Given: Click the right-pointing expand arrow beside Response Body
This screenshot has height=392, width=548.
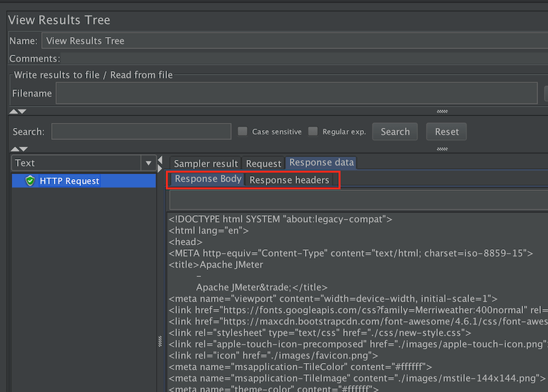Looking at the screenshot, I should tap(161, 168).
